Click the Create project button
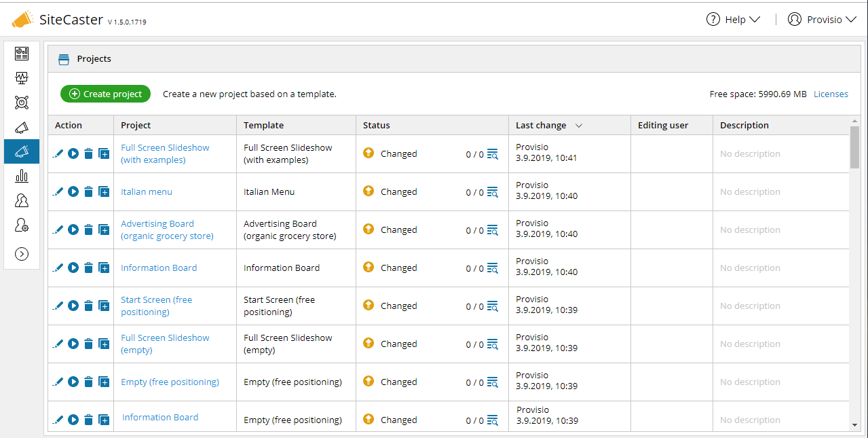 click(x=105, y=94)
